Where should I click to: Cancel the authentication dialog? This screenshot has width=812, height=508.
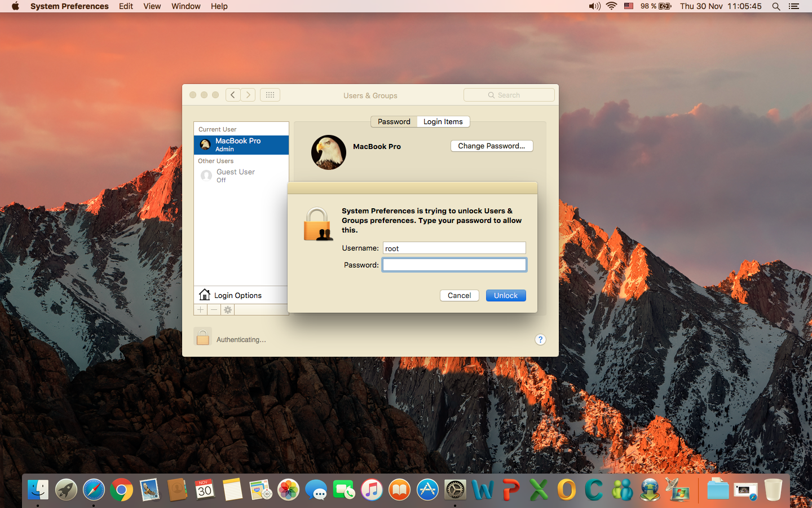[x=460, y=295]
